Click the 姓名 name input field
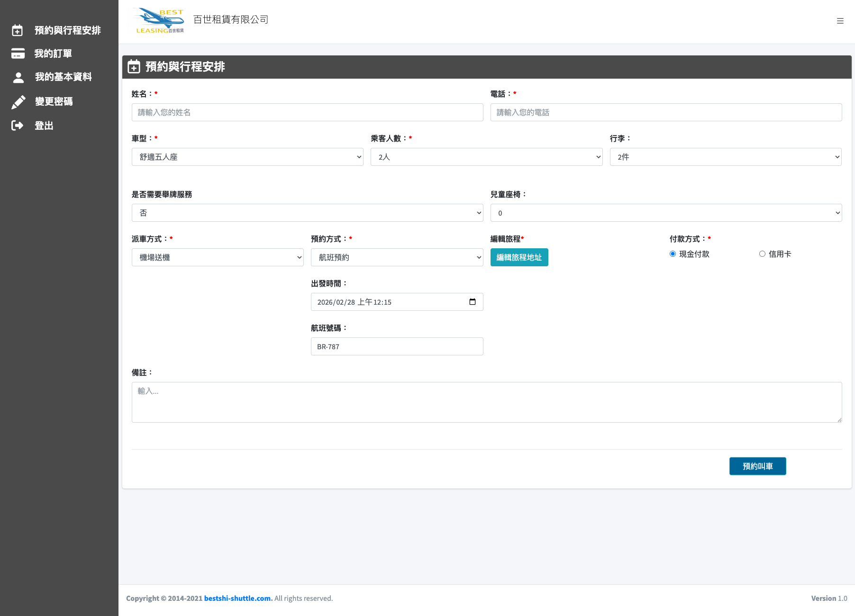Viewport: 855px width, 616px height. point(307,112)
